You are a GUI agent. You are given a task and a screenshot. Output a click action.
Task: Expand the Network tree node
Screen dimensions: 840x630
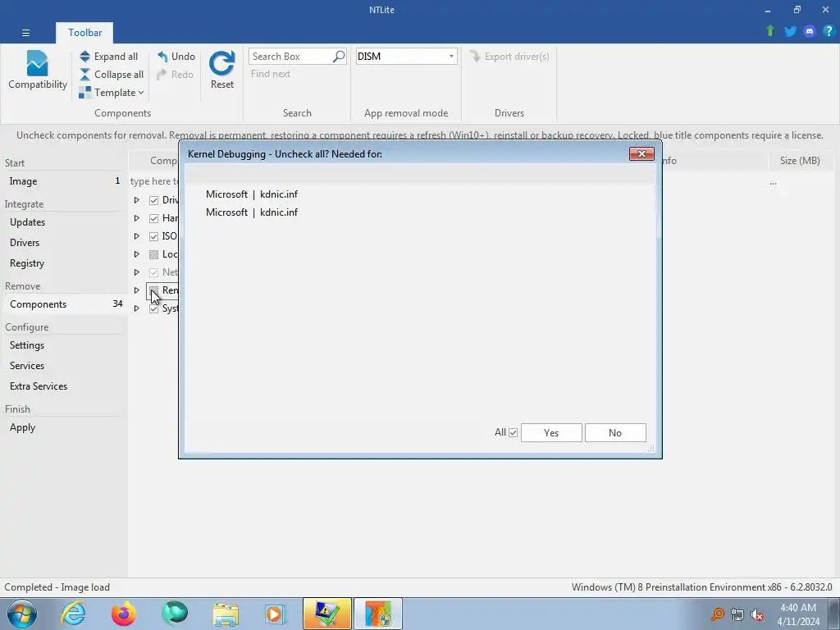(x=137, y=272)
